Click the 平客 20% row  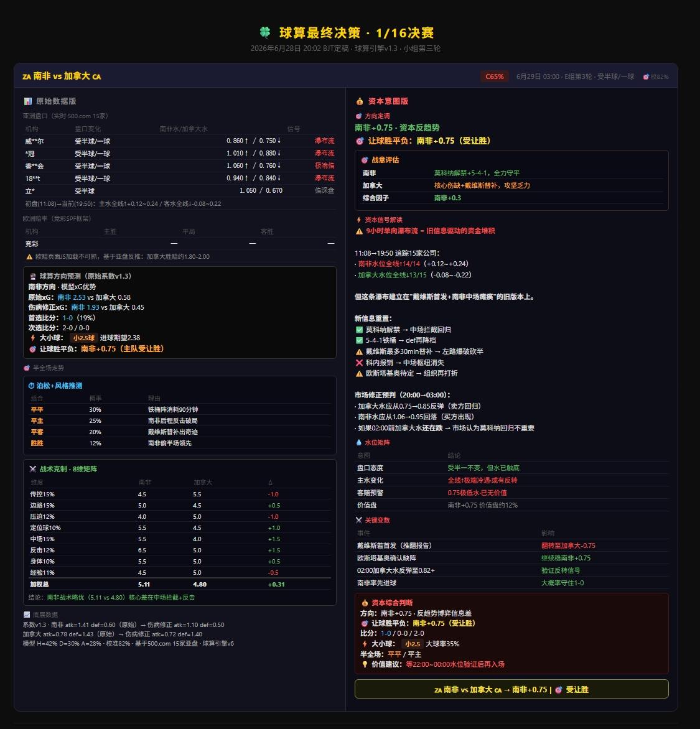point(180,432)
